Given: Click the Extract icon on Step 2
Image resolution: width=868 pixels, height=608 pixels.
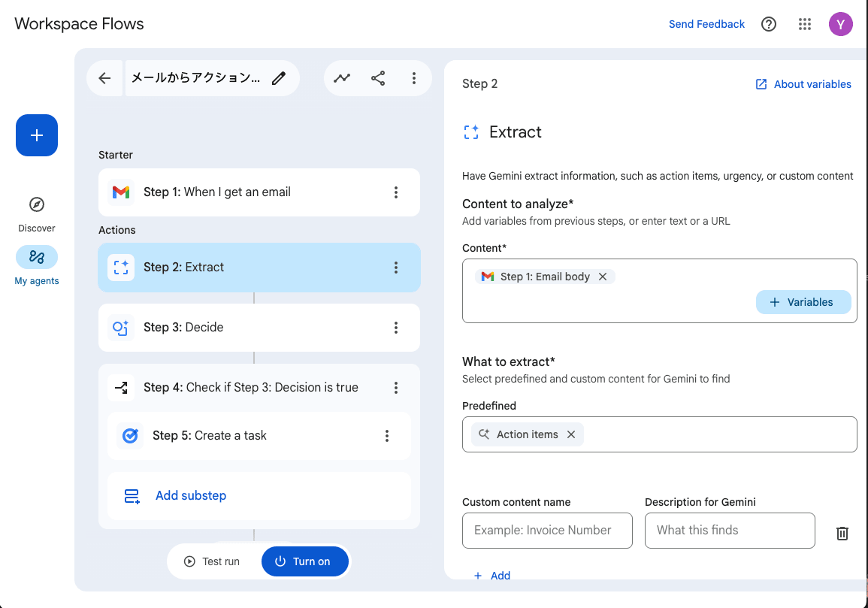Looking at the screenshot, I should tap(121, 268).
